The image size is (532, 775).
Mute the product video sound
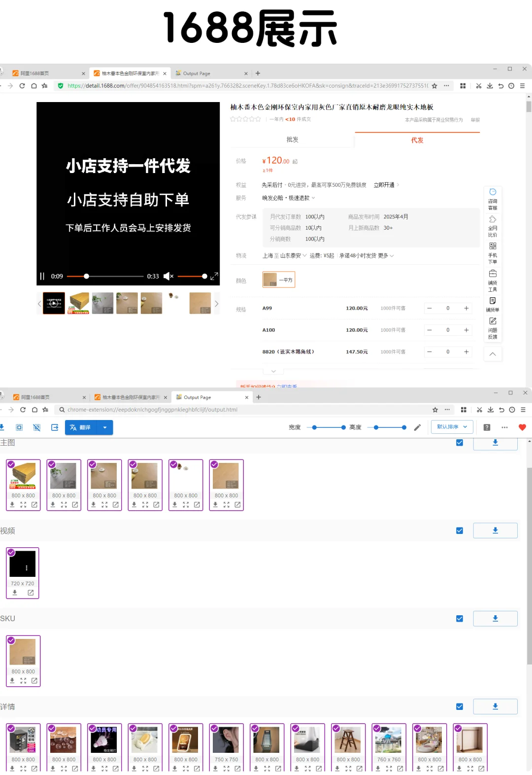click(168, 276)
